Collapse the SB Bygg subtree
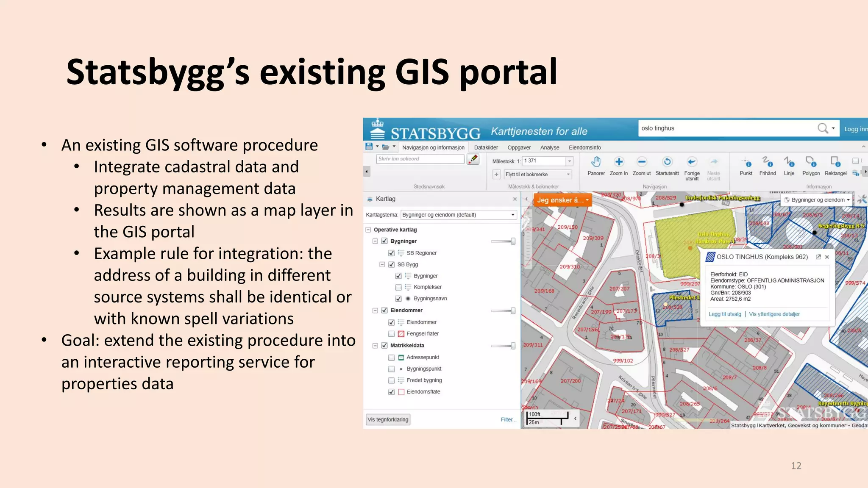 click(382, 264)
